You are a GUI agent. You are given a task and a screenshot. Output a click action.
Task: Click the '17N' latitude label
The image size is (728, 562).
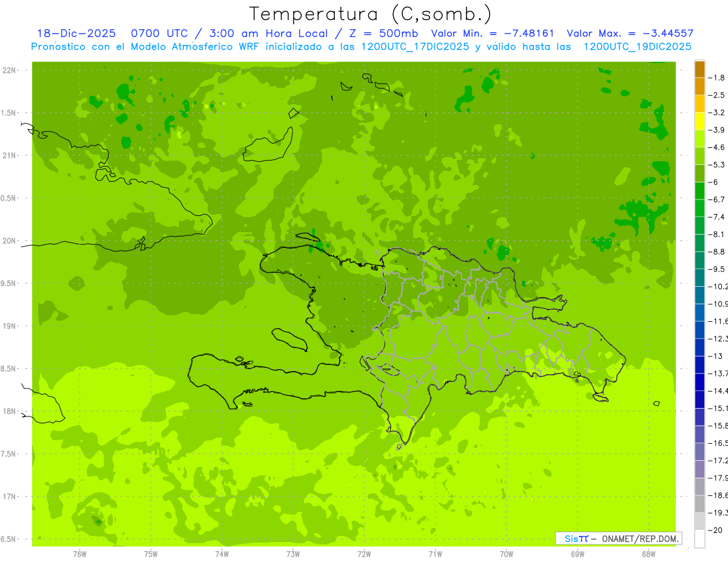click(x=10, y=497)
